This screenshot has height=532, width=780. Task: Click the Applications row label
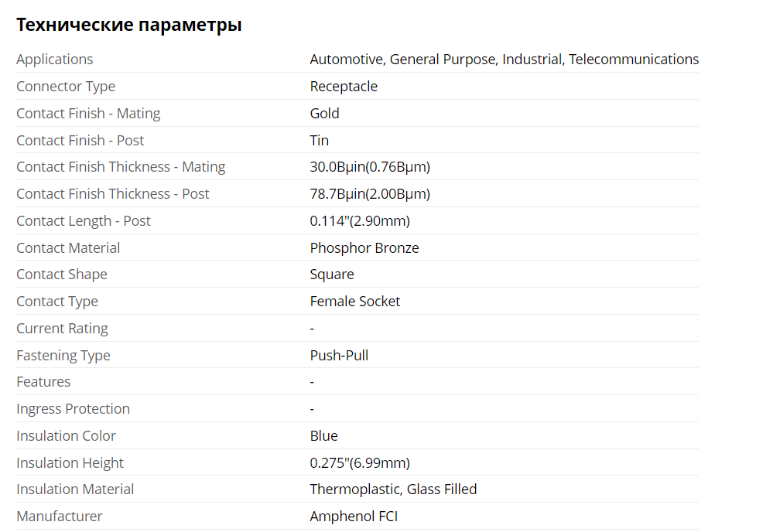pos(54,60)
